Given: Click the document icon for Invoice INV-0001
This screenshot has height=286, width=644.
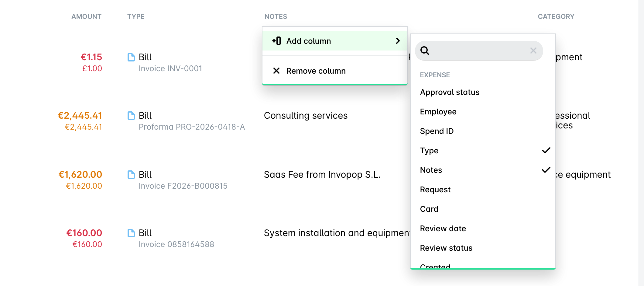Looking at the screenshot, I should click(131, 57).
